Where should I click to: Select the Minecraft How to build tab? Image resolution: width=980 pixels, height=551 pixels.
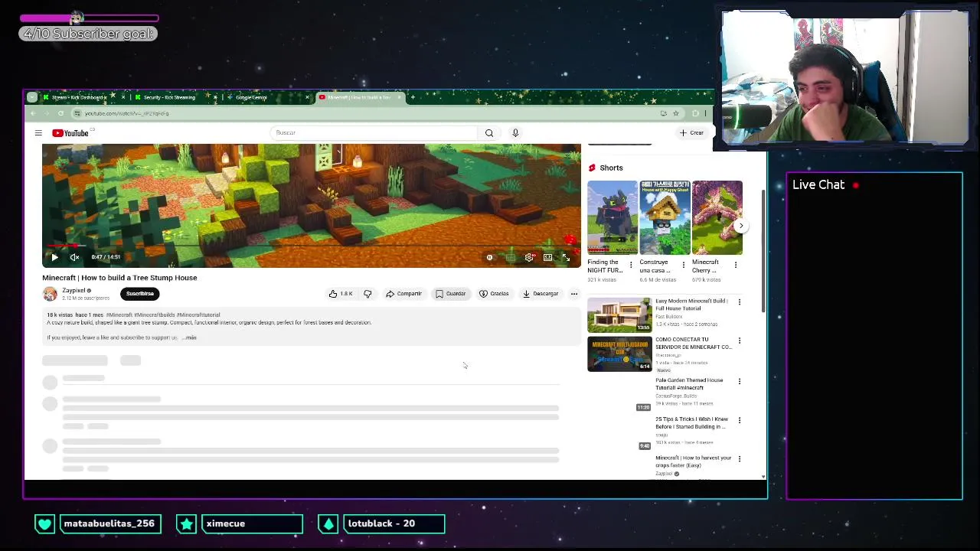click(359, 97)
